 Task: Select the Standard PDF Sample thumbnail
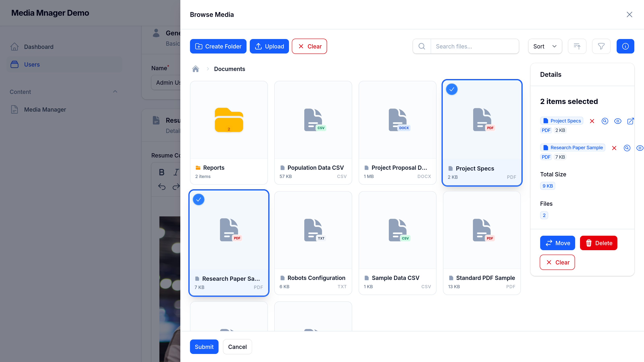point(482,230)
